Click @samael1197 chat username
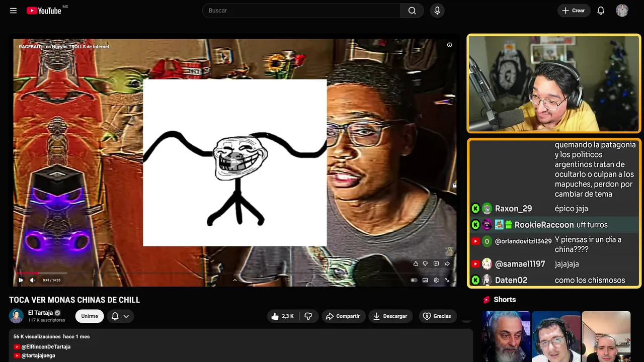The height and width of the screenshot is (362, 644). (x=520, y=264)
